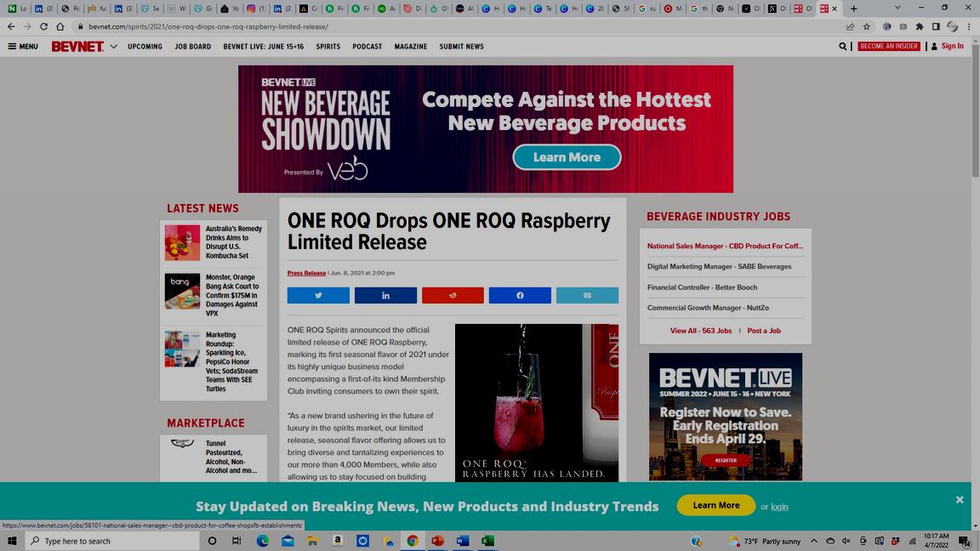
Task: Click Learn More on Showdown banner
Action: (567, 157)
